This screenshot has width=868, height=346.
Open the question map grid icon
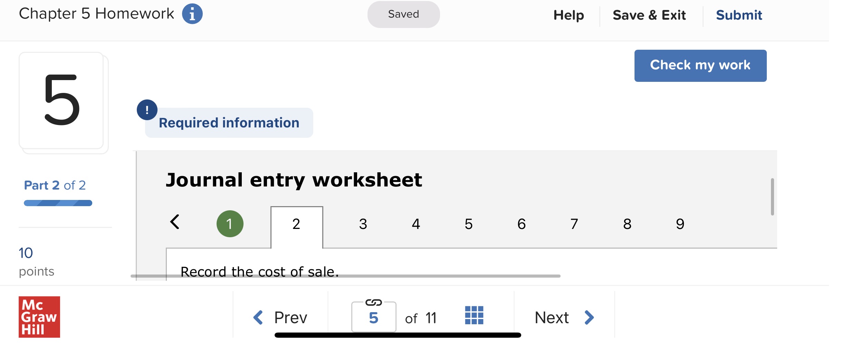click(474, 316)
